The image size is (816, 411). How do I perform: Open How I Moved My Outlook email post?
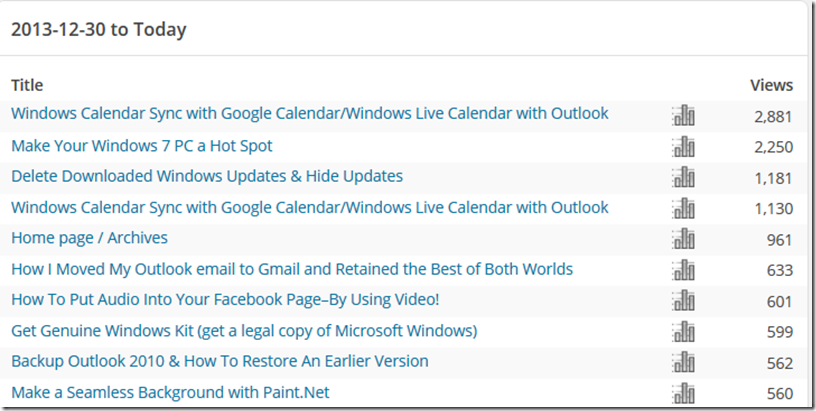pos(291,269)
